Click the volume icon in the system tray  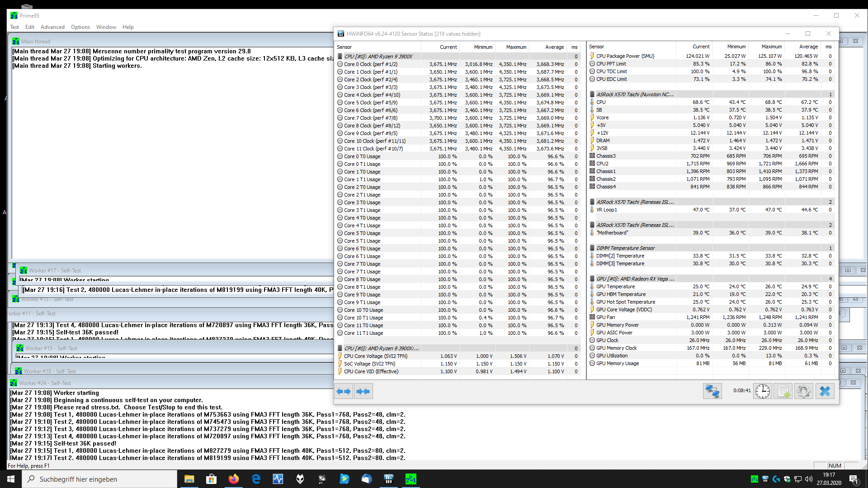[809, 479]
